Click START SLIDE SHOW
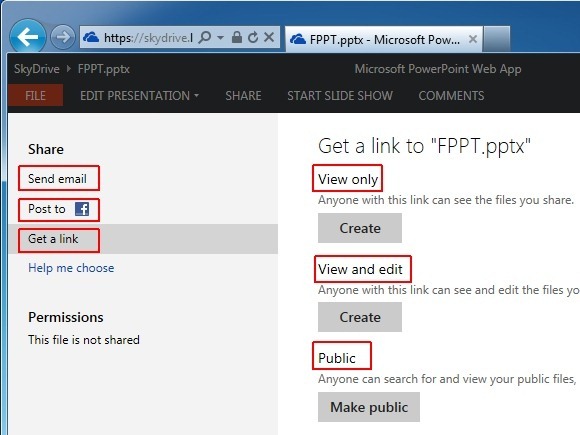The height and width of the screenshot is (435, 580). (x=340, y=96)
